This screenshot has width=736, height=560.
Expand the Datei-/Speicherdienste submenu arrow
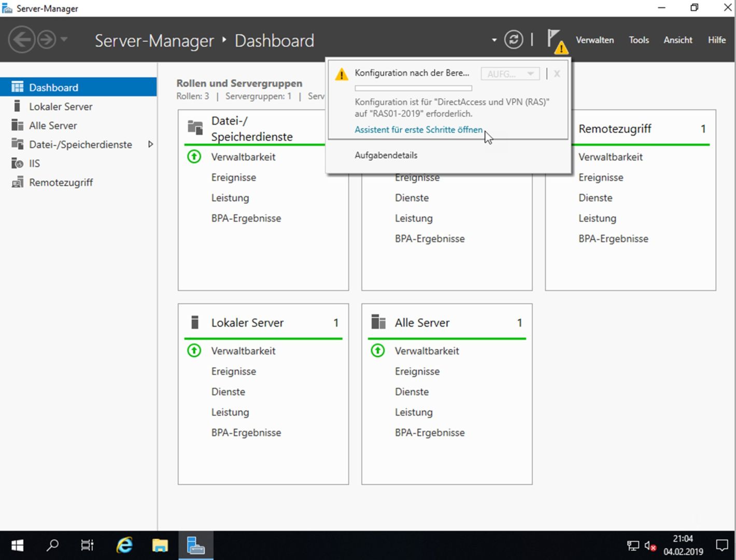[150, 144]
